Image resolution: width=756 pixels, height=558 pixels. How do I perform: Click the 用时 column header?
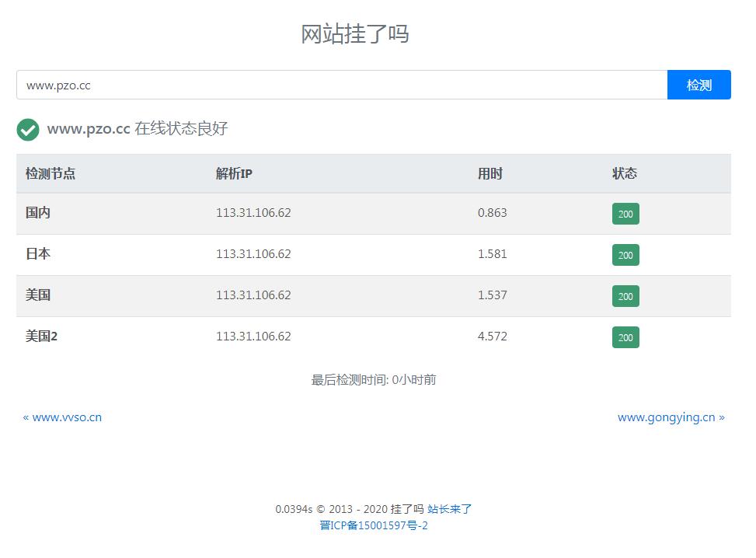point(490,173)
